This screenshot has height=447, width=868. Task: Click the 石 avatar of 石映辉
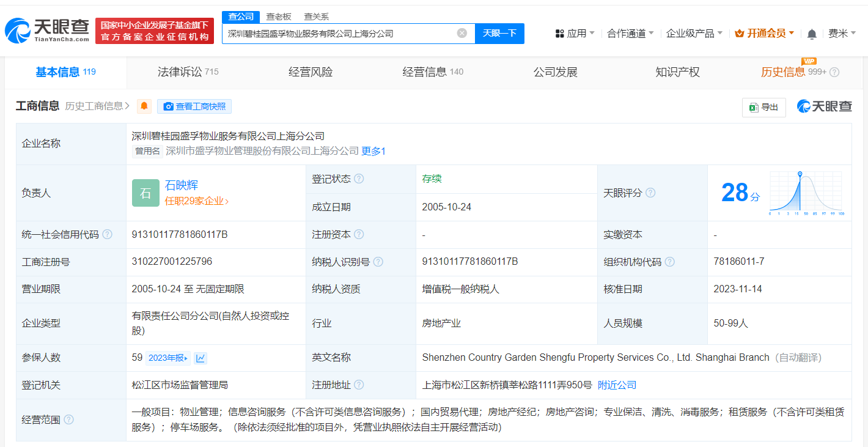coord(145,193)
